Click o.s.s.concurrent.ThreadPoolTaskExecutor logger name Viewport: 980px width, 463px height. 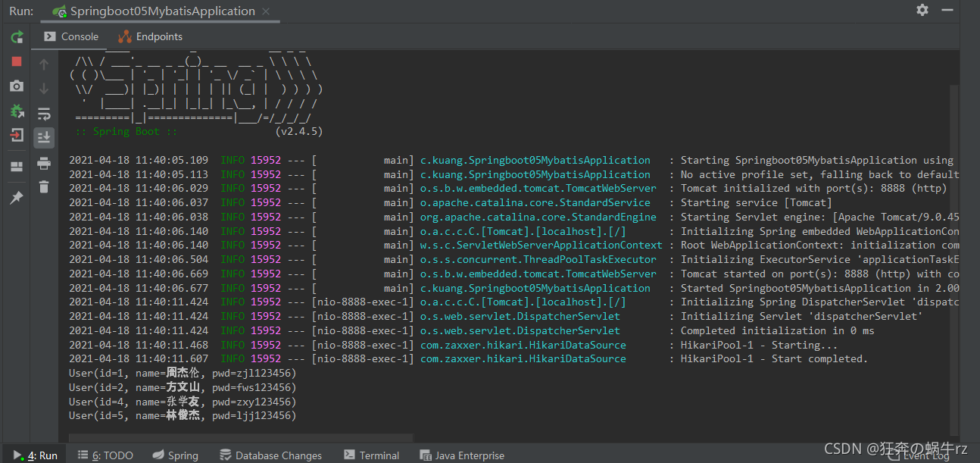[538, 259]
